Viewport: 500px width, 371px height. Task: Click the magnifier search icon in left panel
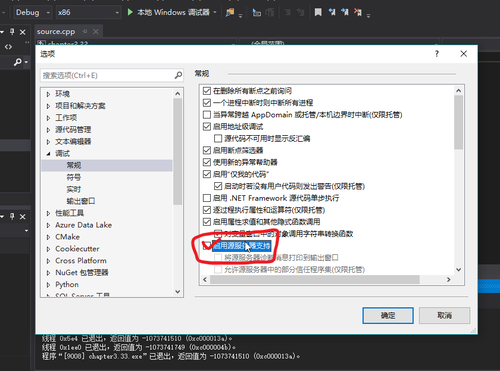point(18,62)
